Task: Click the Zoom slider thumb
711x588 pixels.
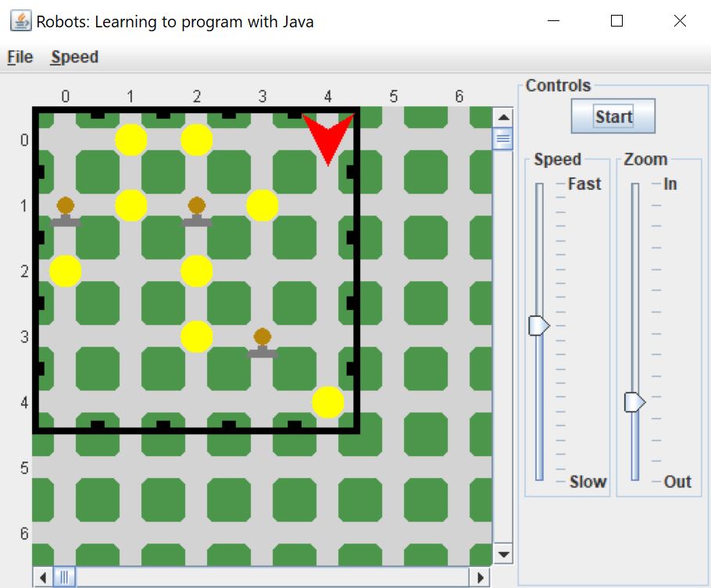Action: (x=634, y=402)
